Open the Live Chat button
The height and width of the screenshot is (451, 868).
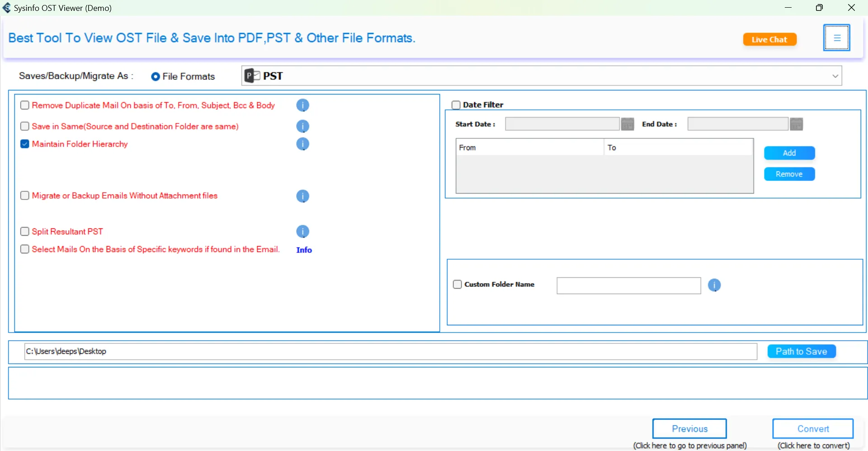(x=769, y=39)
